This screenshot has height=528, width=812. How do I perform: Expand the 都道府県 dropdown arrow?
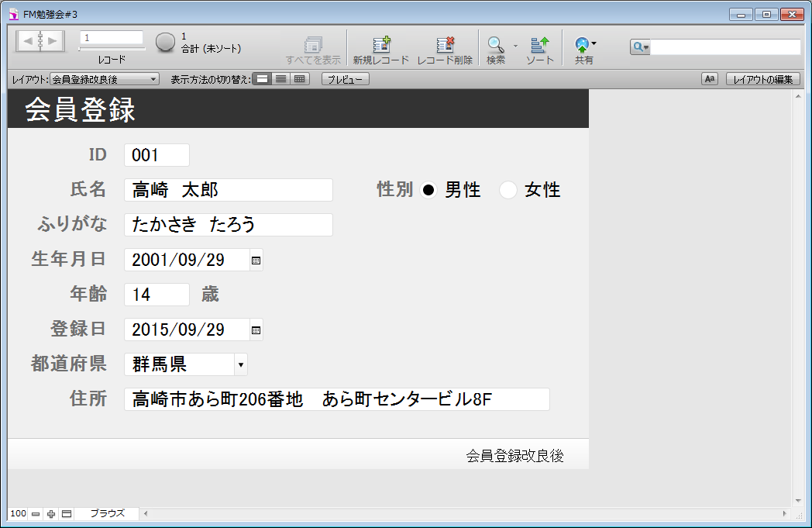point(240,364)
